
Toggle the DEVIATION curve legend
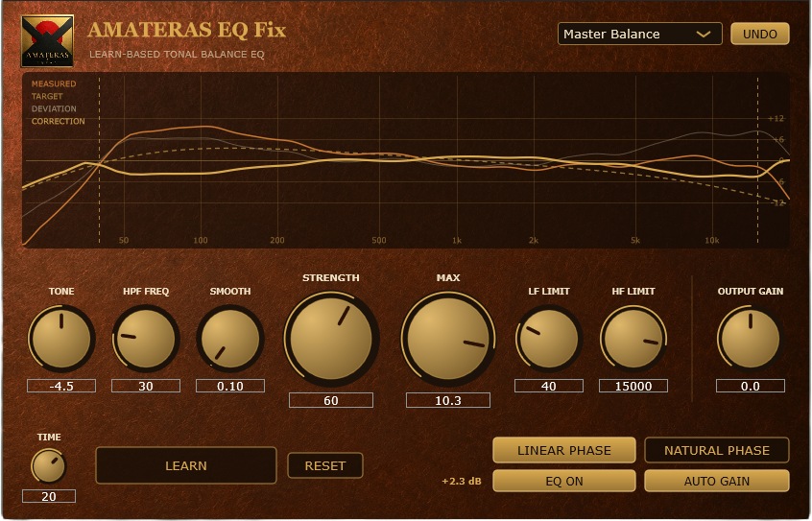click(54, 108)
